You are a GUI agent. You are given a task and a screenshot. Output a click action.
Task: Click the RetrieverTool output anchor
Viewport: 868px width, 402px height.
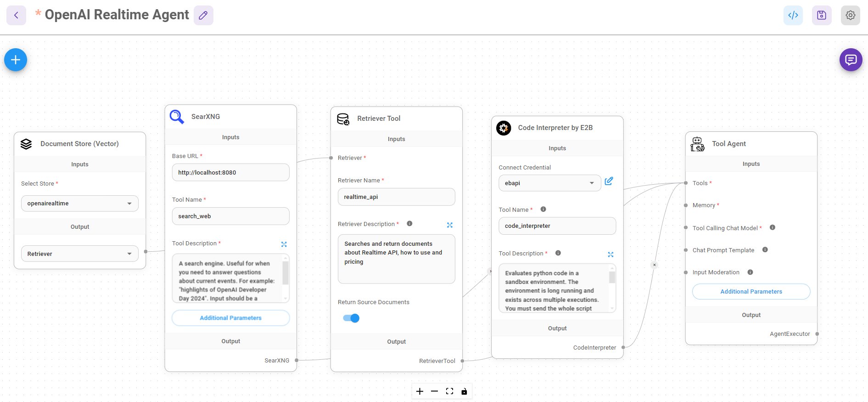pyautogui.click(x=462, y=361)
